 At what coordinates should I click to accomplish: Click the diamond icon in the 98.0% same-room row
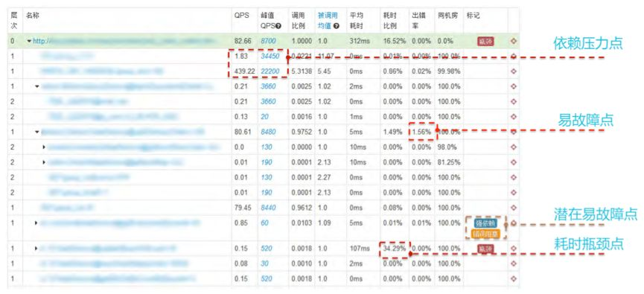coord(514,147)
